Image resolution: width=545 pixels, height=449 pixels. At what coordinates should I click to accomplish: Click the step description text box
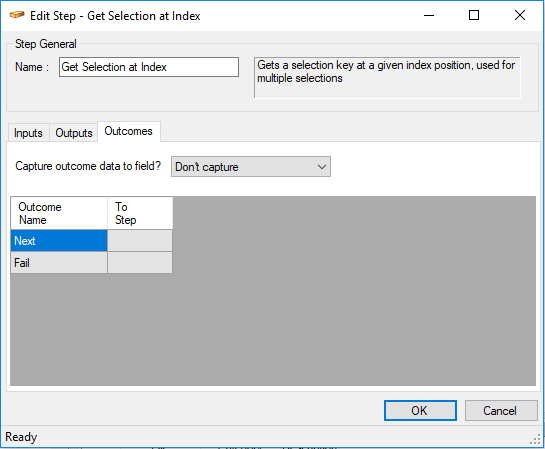387,78
